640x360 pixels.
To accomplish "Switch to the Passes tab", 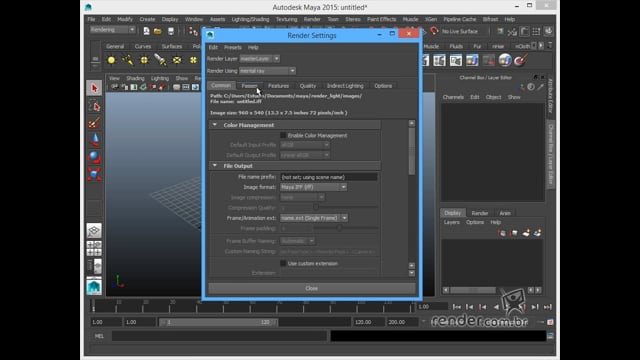I will coord(249,86).
